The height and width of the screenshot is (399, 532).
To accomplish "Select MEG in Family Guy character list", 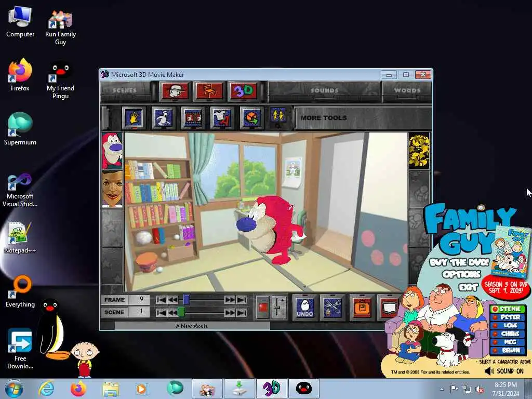I will click(x=508, y=342).
